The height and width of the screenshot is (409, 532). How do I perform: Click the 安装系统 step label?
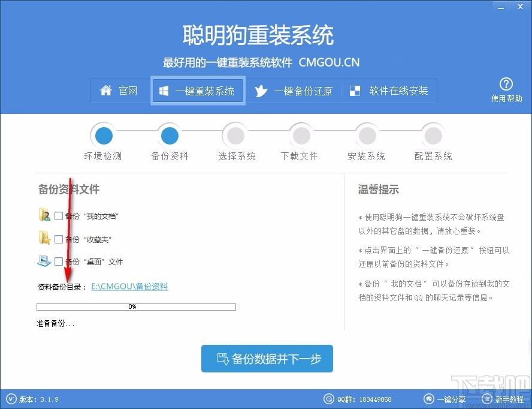tap(366, 157)
